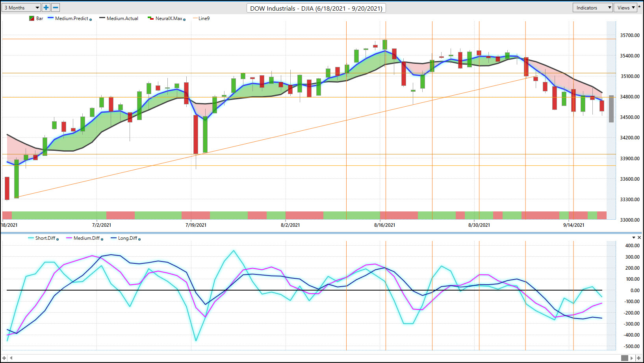Image resolution: width=644 pixels, height=363 pixels.
Task: Select the Medium.Diff legend entry
Action: (x=84, y=238)
